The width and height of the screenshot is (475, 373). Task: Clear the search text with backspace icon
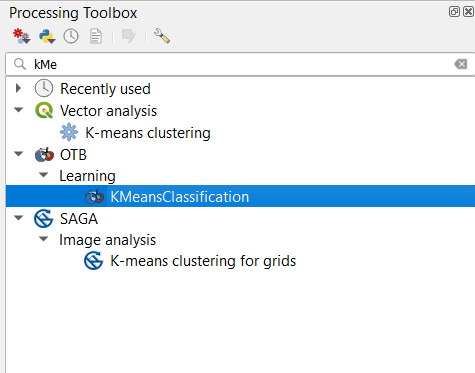click(x=461, y=64)
